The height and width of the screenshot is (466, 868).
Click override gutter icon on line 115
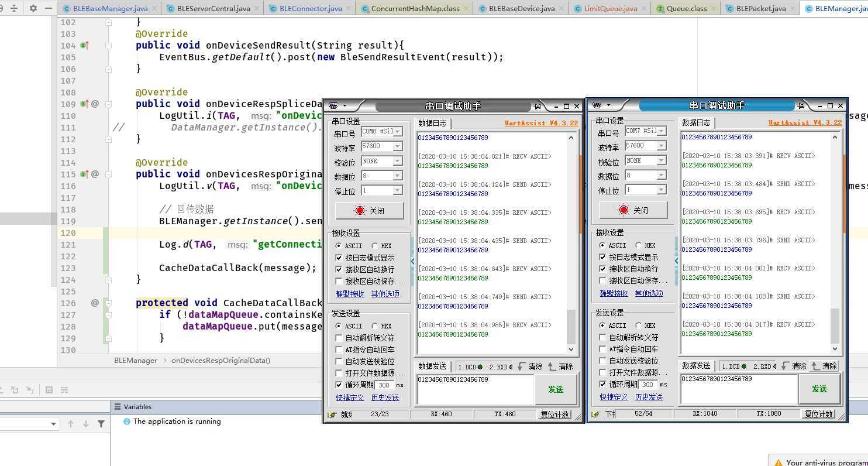point(84,174)
